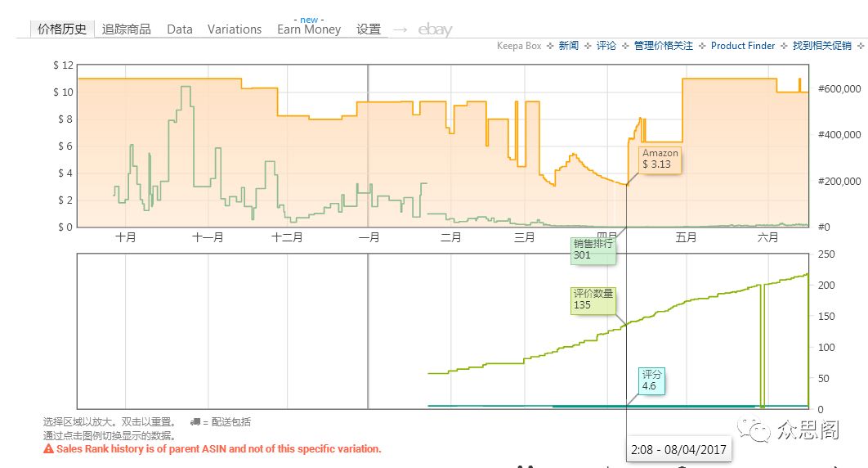Image resolution: width=868 pixels, height=468 pixels.
Task: Click the 评价数量 135 tooltip
Action: (x=593, y=299)
